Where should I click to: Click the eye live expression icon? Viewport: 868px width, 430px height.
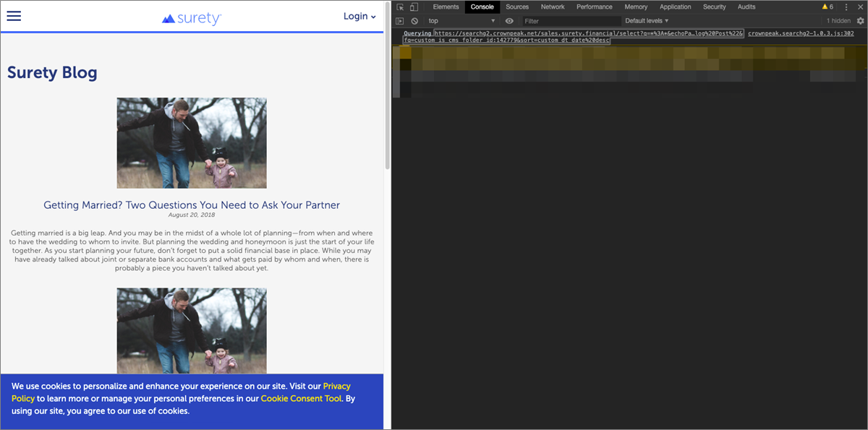click(x=509, y=21)
